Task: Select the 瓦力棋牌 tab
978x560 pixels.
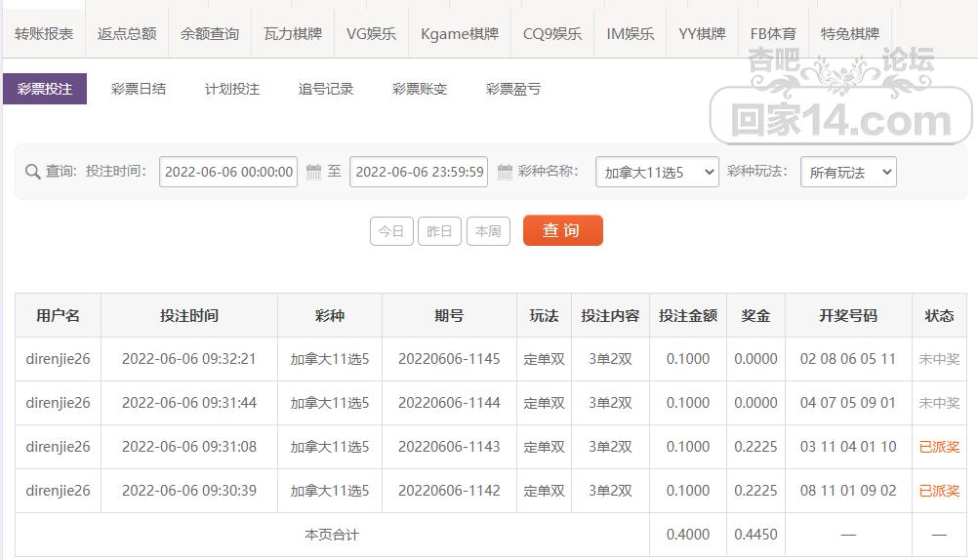Action: click(x=293, y=34)
